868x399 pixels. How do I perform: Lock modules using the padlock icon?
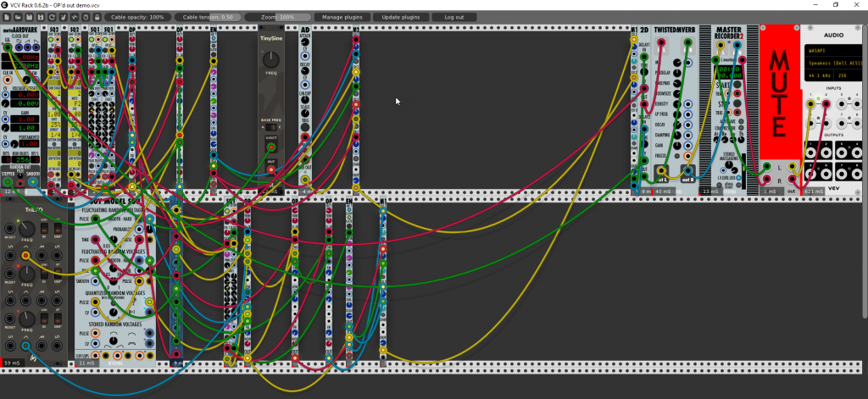[97, 17]
